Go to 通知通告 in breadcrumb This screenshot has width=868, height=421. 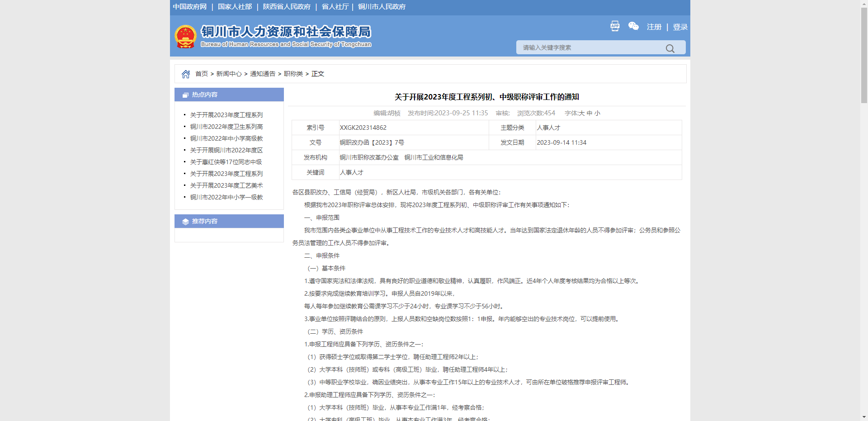pyautogui.click(x=263, y=74)
